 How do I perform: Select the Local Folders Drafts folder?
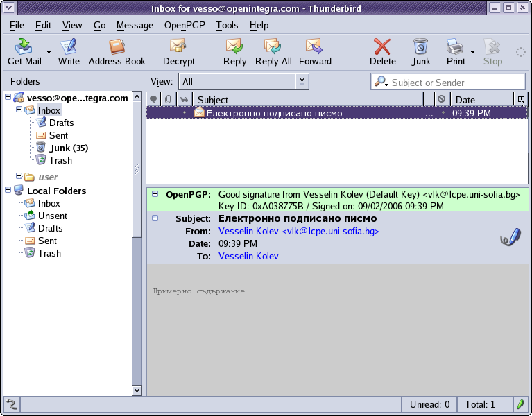(x=50, y=229)
